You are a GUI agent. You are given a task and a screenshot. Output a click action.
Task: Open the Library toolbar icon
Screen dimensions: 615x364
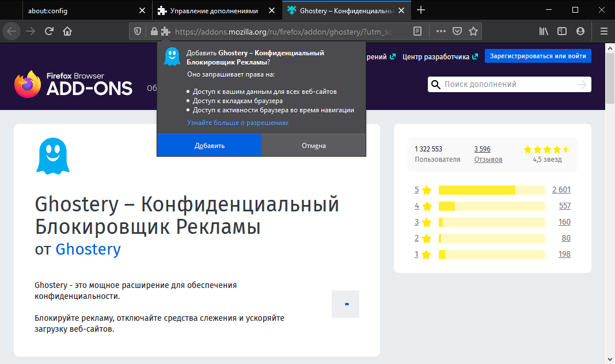(x=543, y=31)
